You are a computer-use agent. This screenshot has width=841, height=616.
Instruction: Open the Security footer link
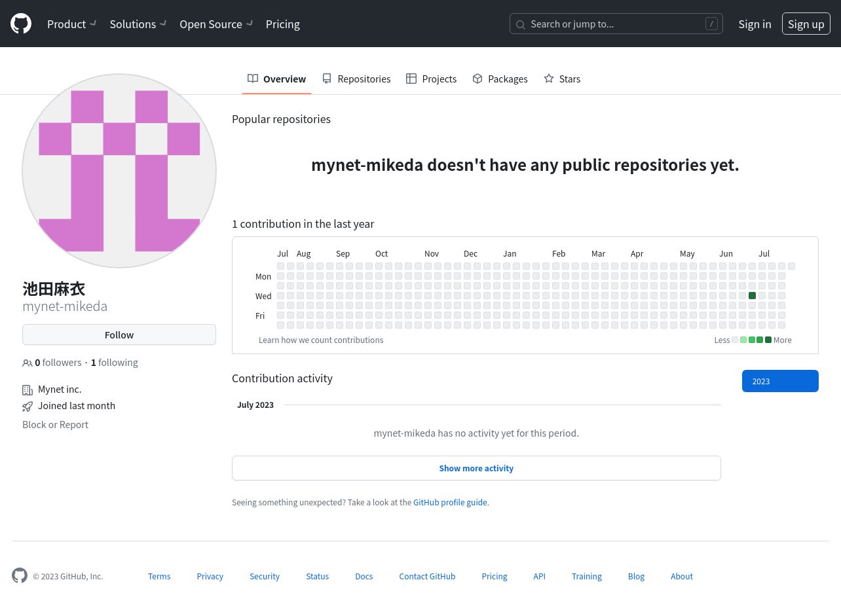tap(265, 576)
